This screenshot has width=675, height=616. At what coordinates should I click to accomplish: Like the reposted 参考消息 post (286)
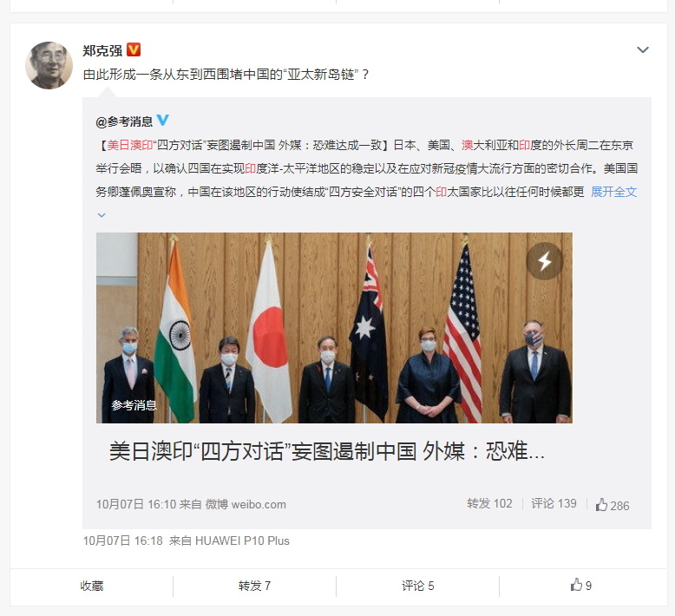click(613, 505)
